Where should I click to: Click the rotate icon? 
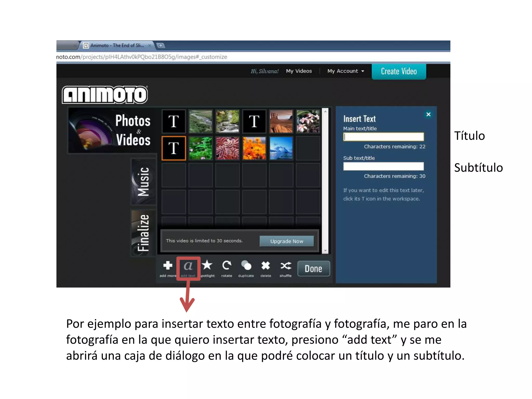point(227,265)
